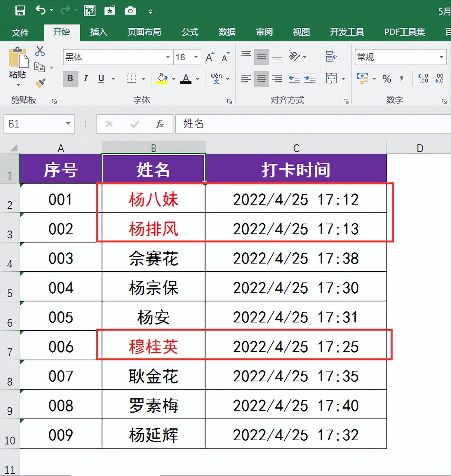Image resolution: width=451 pixels, height=476 pixels.
Task: Apply yellow fill color bucket
Action: coord(162,78)
